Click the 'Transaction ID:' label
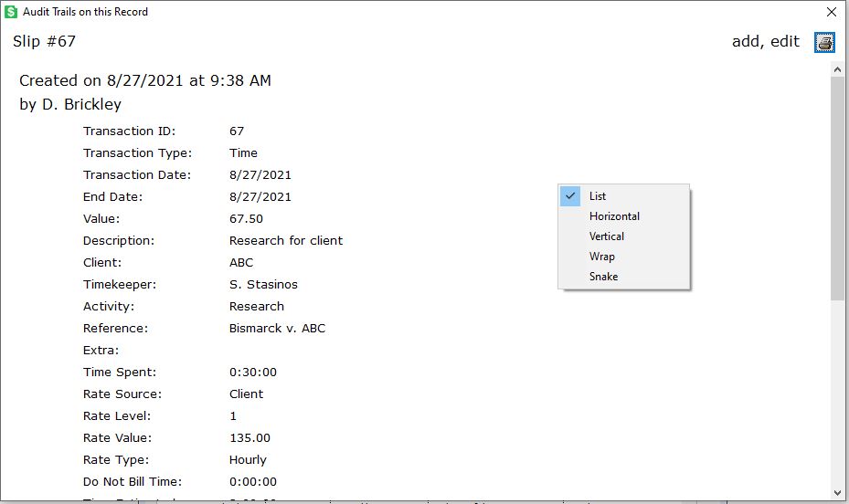This screenshot has width=849, height=504. pyautogui.click(x=130, y=131)
